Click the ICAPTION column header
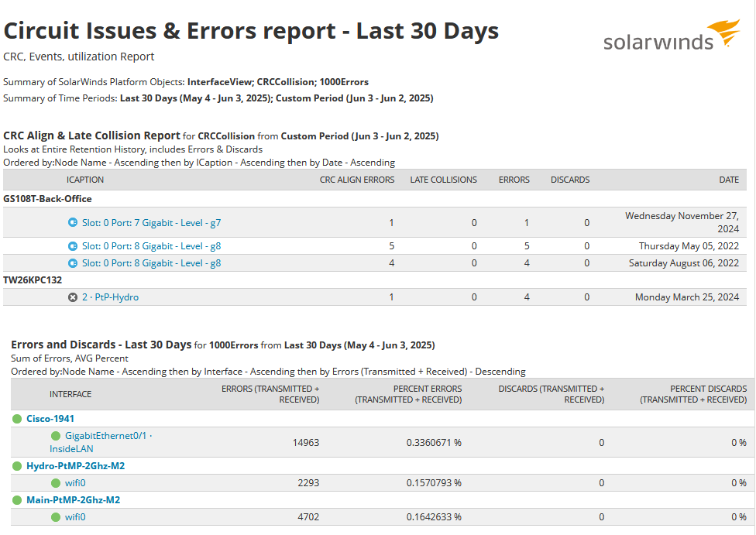 click(x=85, y=180)
